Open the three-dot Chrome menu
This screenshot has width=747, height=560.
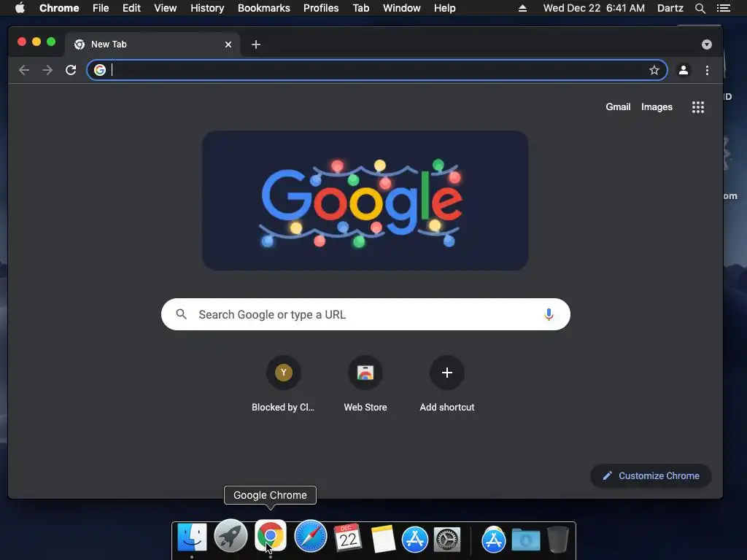[707, 71]
